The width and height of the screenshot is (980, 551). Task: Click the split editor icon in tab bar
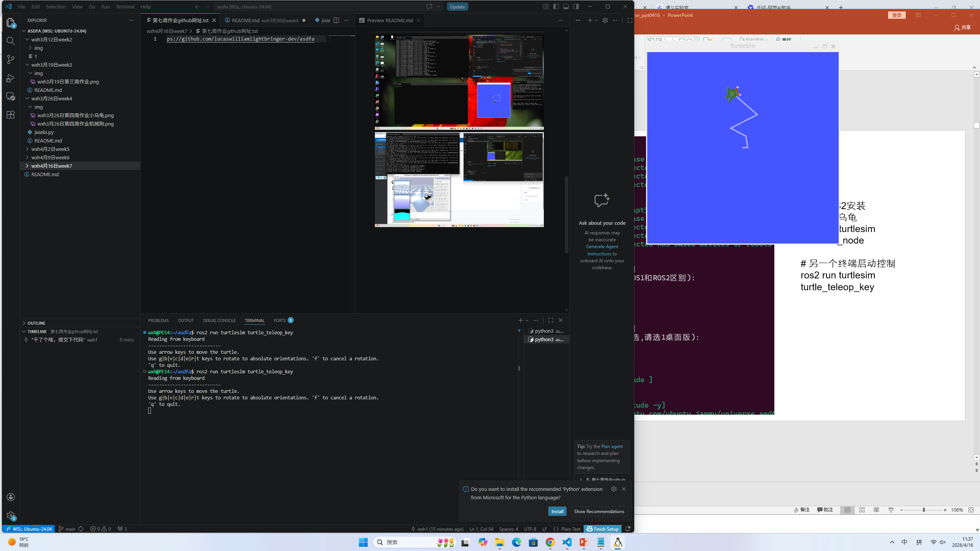pos(336,20)
